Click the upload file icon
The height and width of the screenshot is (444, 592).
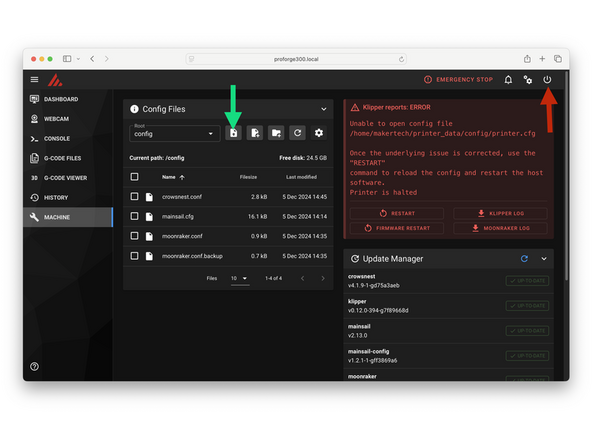point(234,133)
